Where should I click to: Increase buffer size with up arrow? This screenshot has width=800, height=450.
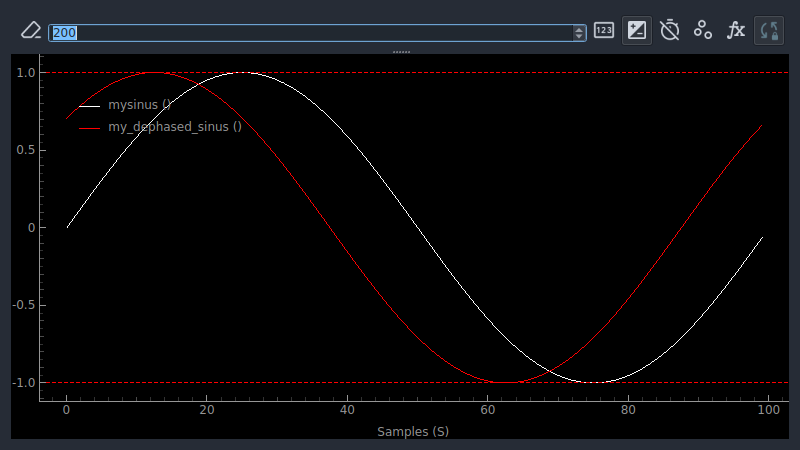tap(579, 30)
